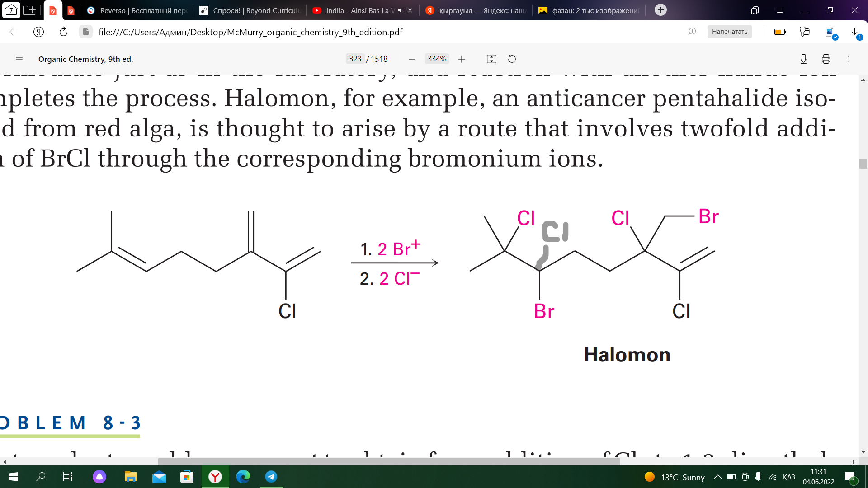Open browser main menu icon
The width and height of the screenshot is (868, 488).
[780, 10]
